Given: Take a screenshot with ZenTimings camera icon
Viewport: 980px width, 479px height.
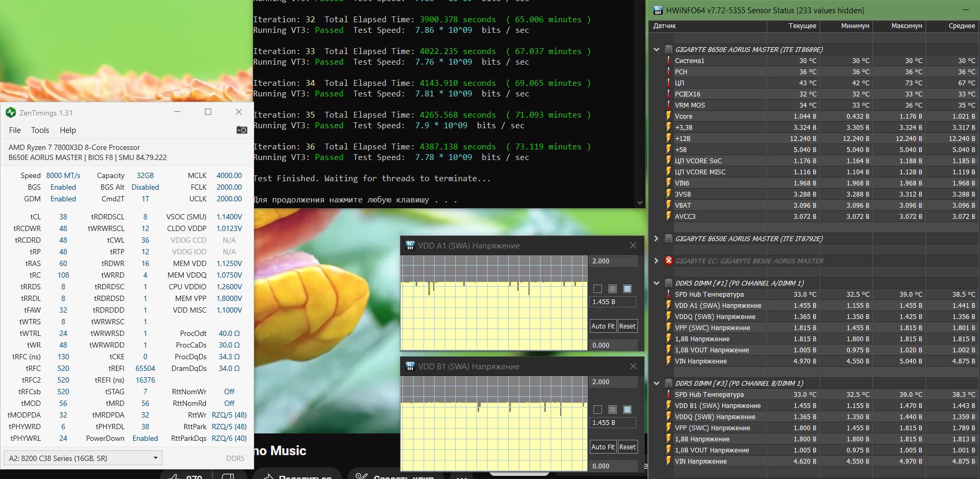Looking at the screenshot, I should [242, 130].
